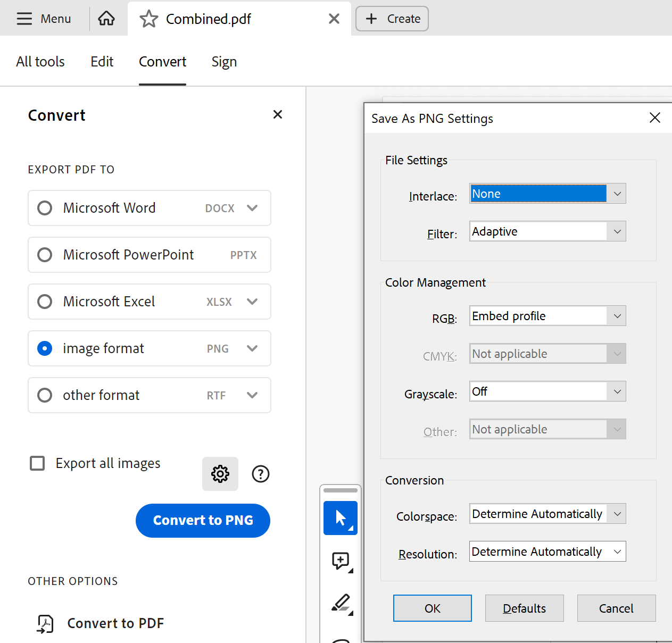
Task: Select the highlight pen tool
Action: coord(341,604)
